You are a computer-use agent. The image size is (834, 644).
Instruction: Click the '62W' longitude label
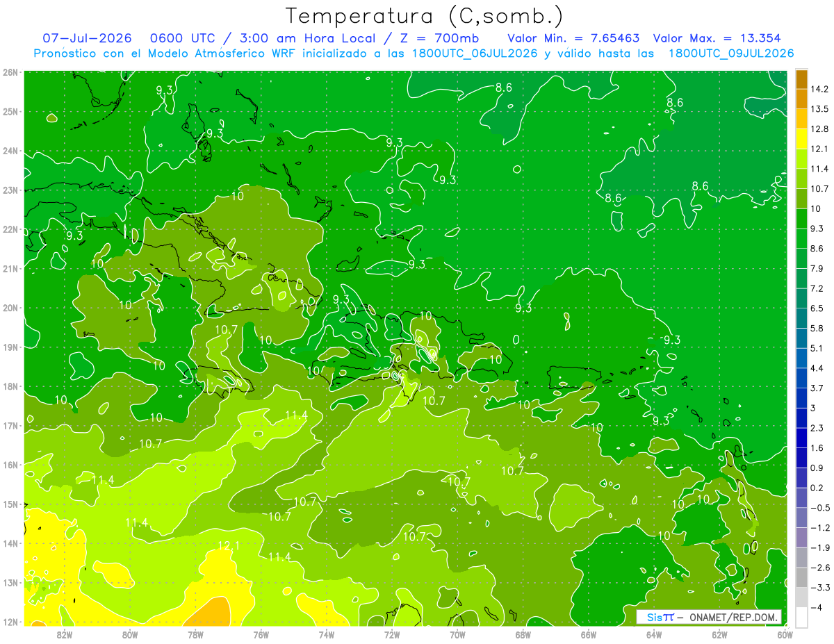(720, 634)
